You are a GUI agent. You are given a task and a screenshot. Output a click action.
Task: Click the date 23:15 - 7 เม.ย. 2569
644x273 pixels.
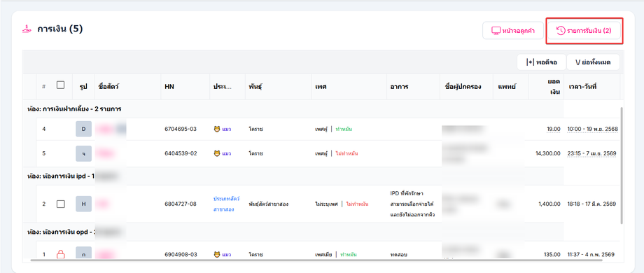[x=591, y=153]
